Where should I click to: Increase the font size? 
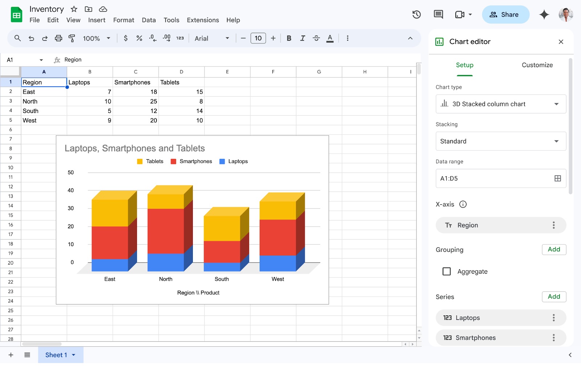[x=273, y=38]
